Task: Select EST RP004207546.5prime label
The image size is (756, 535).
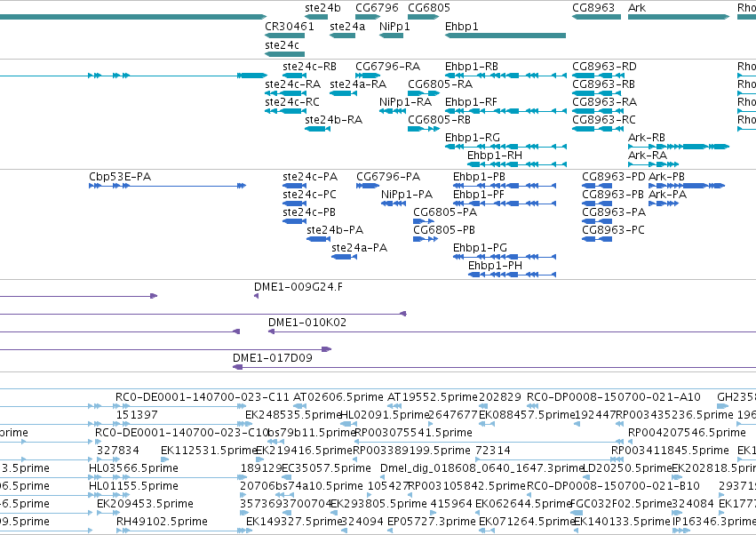Action: pyautogui.click(x=687, y=433)
